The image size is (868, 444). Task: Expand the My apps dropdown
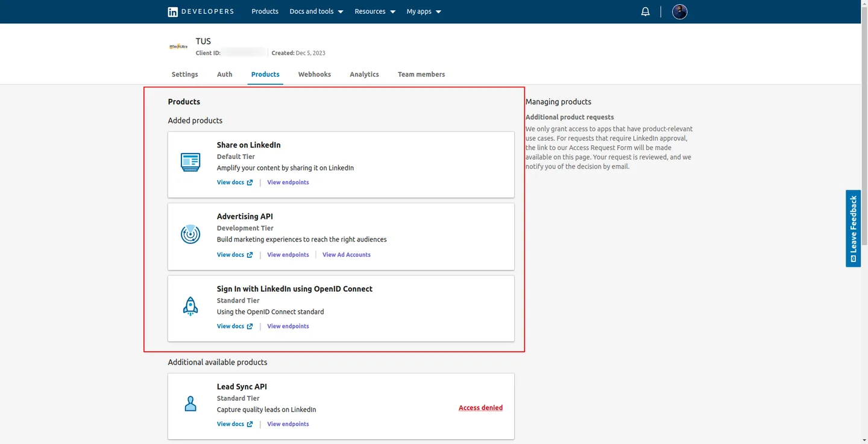tap(424, 11)
